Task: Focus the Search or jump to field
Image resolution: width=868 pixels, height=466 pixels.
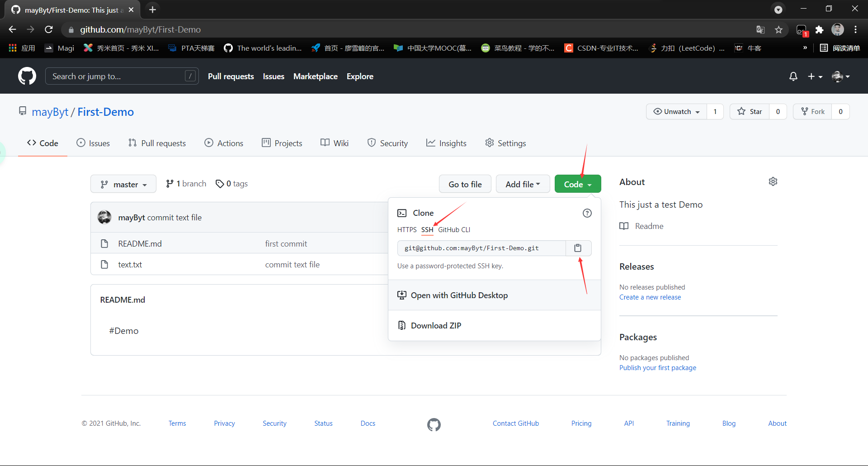Action: 122,76
